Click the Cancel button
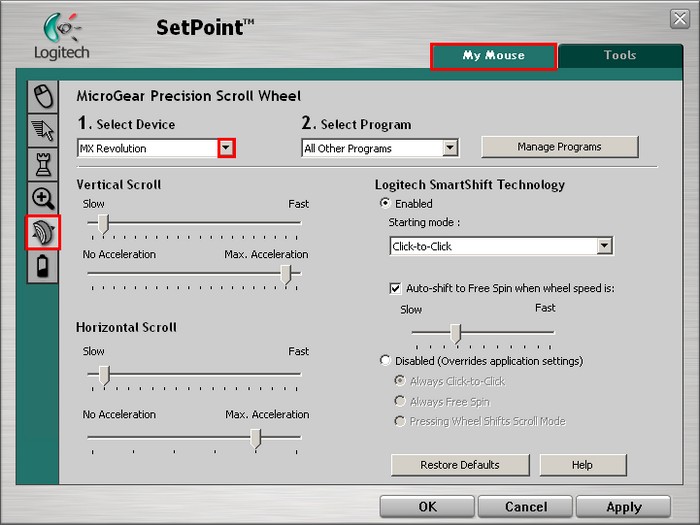Viewport: 700px width, 525px height. coord(525,507)
